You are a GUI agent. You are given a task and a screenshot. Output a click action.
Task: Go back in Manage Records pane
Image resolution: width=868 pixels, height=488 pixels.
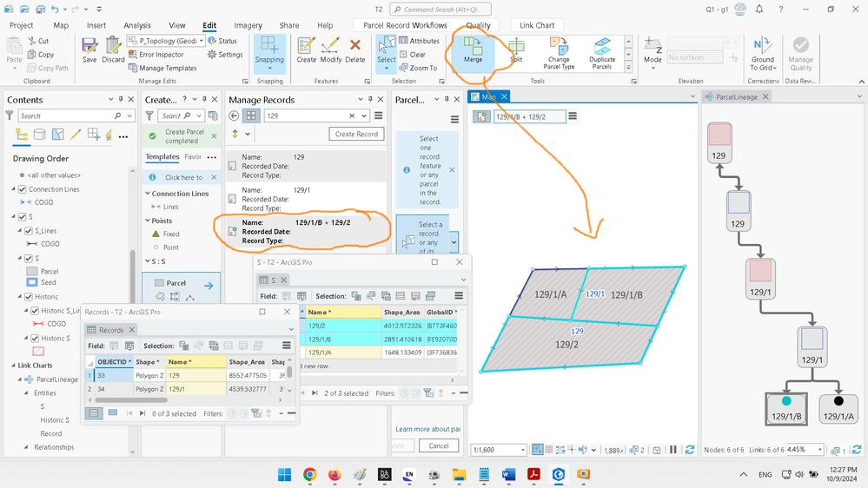tap(235, 115)
